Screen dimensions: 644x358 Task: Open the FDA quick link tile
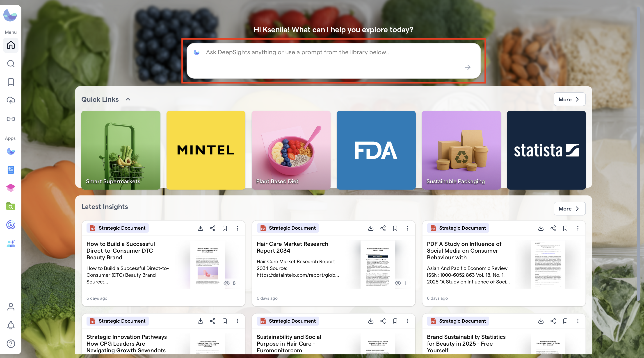click(x=376, y=150)
